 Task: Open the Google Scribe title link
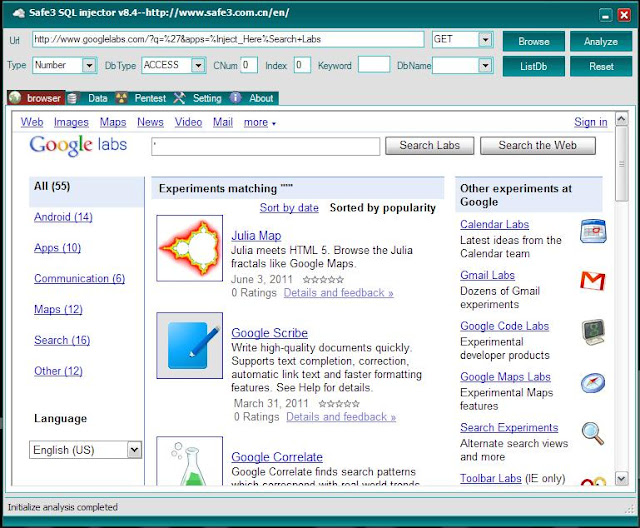(269, 333)
